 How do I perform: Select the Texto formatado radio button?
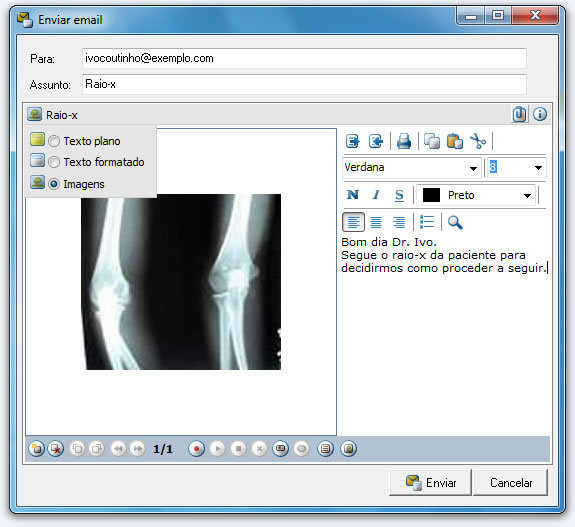(x=54, y=162)
